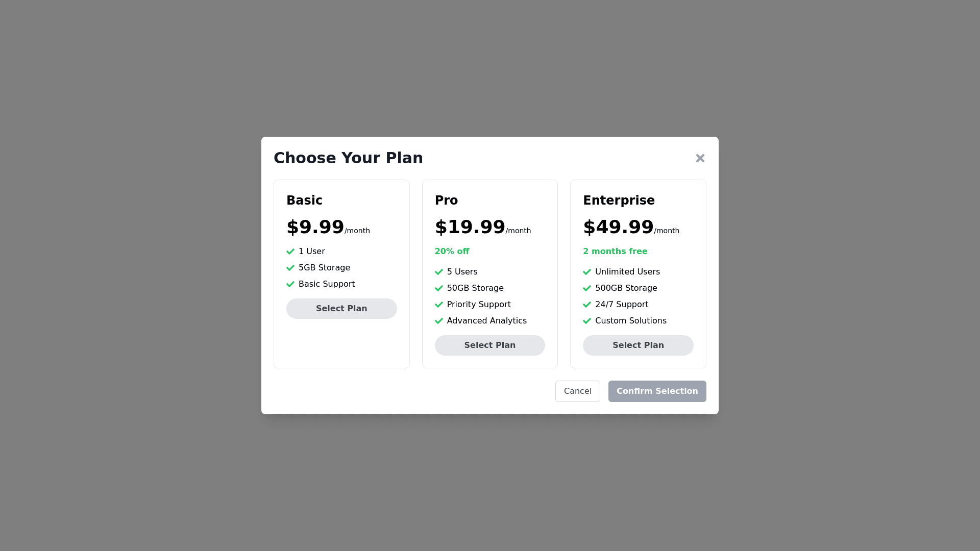Image resolution: width=980 pixels, height=551 pixels.
Task: Select the Enterprise plan button
Action: coord(638,345)
